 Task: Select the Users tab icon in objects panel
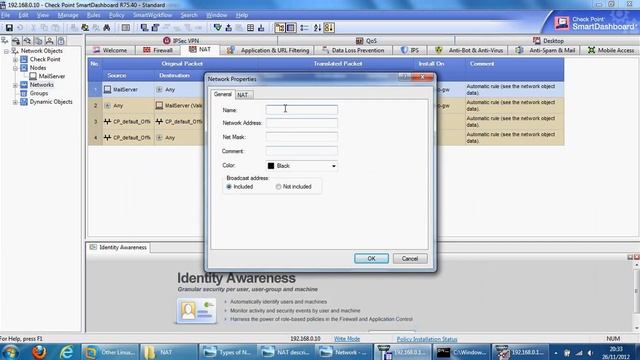point(49,41)
